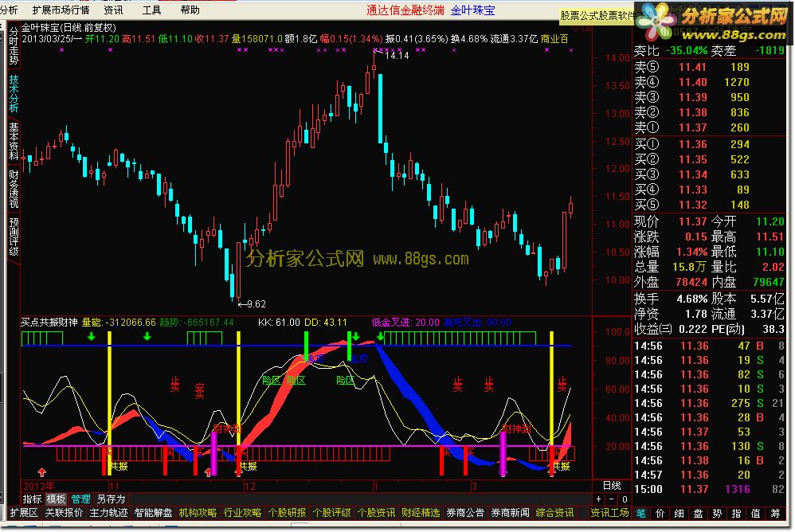This screenshot has width=795, height=532.
Task: Open the 券商公告 tab
Action: (x=465, y=513)
